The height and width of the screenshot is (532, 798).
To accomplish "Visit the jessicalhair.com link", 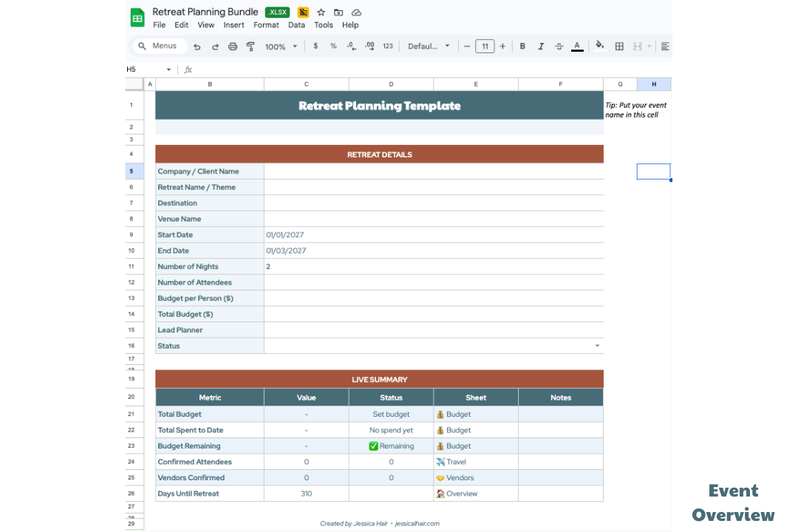I will click(418, 522).
